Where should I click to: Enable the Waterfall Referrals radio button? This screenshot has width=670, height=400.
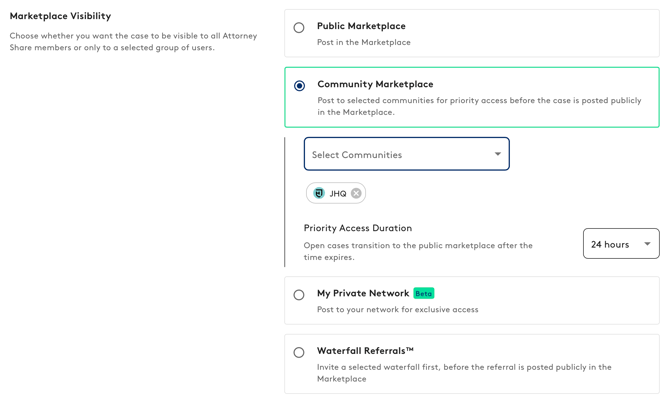(x=299, y=352)
